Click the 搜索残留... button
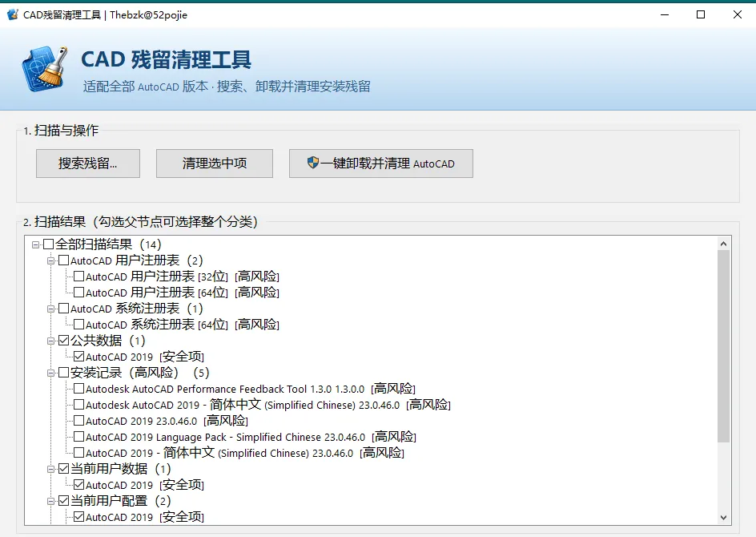This screenshot has height=537, width=756. (x=88, y=164)
